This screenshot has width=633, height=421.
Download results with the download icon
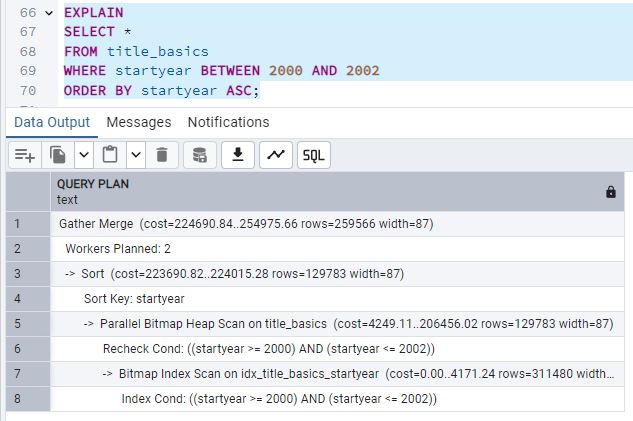pos(238,155)
